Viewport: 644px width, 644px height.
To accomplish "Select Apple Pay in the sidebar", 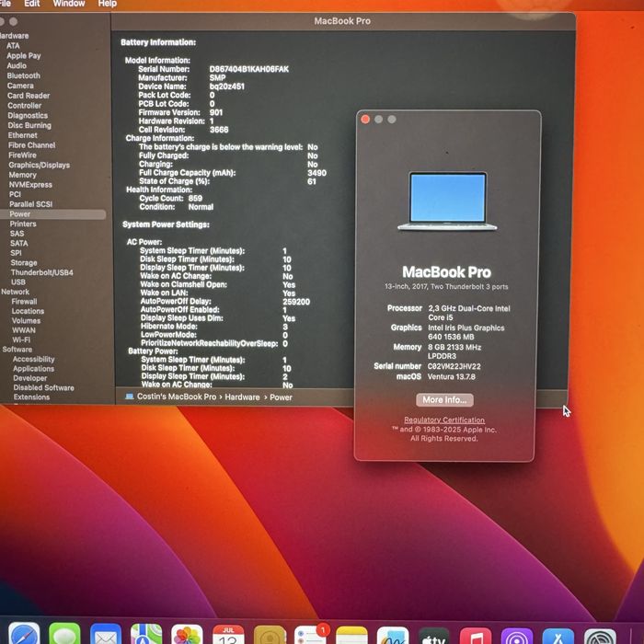I will click(23, 55).
